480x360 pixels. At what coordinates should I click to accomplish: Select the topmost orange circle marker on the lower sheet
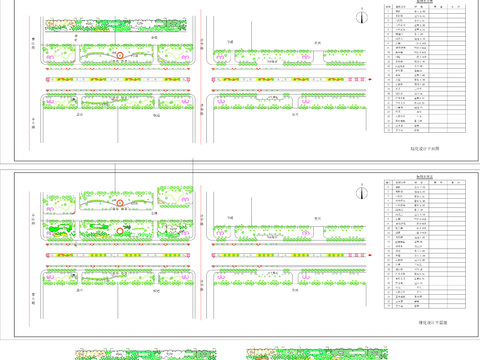click(120, 203)
